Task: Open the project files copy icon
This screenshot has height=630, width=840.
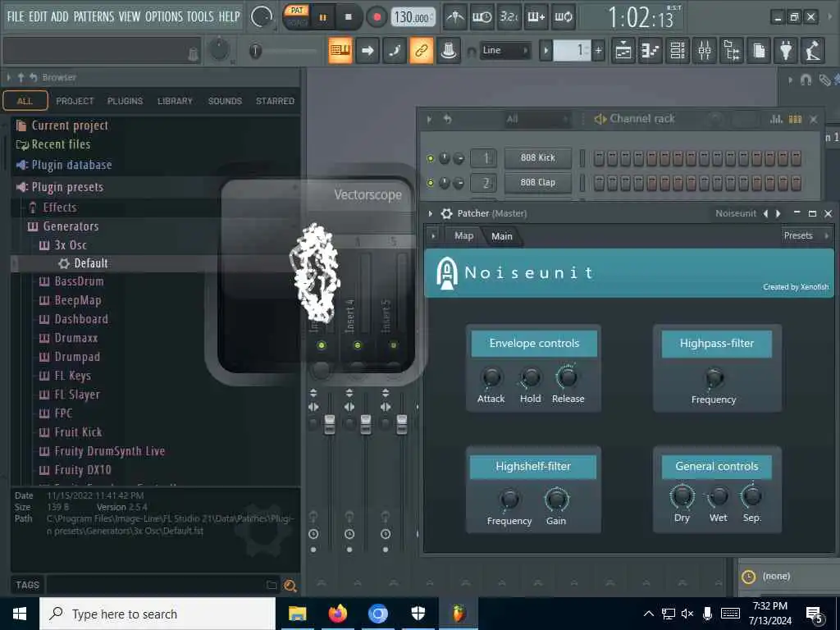Action: coord(759,51)
